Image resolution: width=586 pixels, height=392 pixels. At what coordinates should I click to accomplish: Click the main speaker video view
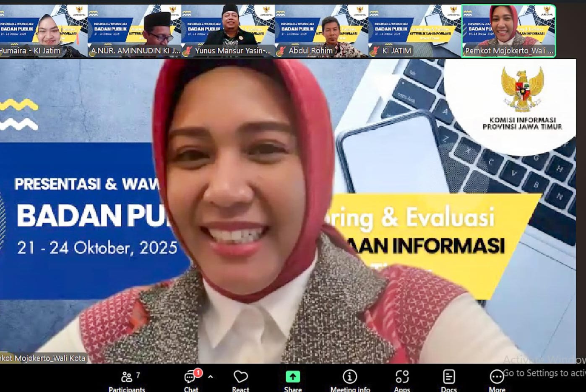288,210
